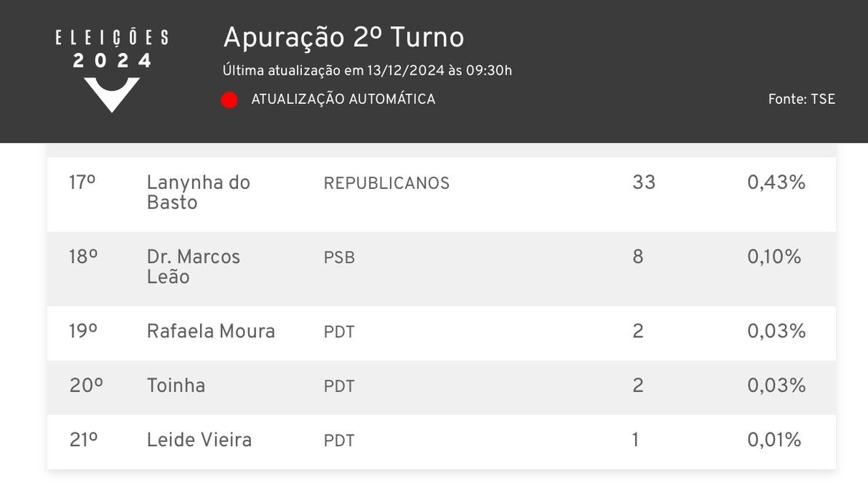This screenshot has width=868, height=495.
Task: Click the 0,43% percentage value
Action: click(x=776, y=182)
